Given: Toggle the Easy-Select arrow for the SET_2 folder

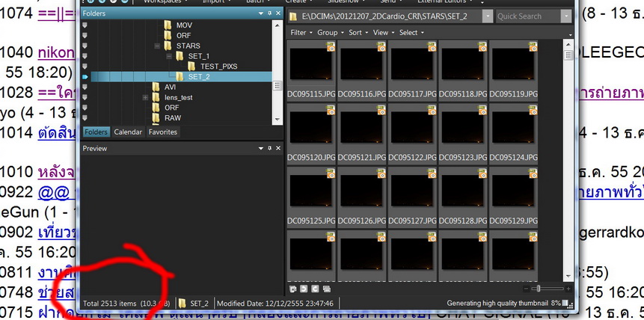Looking at the screenshot, I should tap(85, 77).
